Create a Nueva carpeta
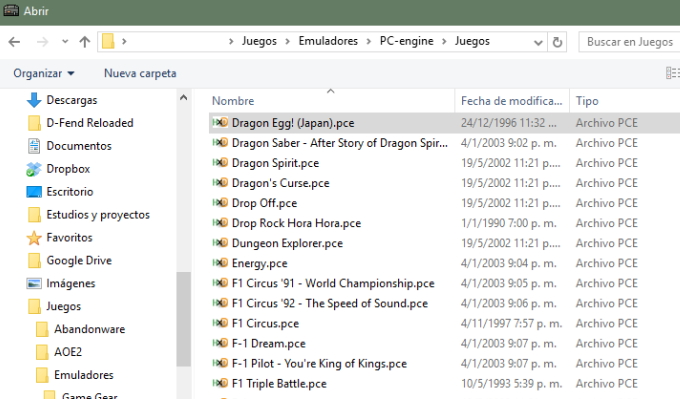Screen dimensions: 680x399 (x=140, y=73)
